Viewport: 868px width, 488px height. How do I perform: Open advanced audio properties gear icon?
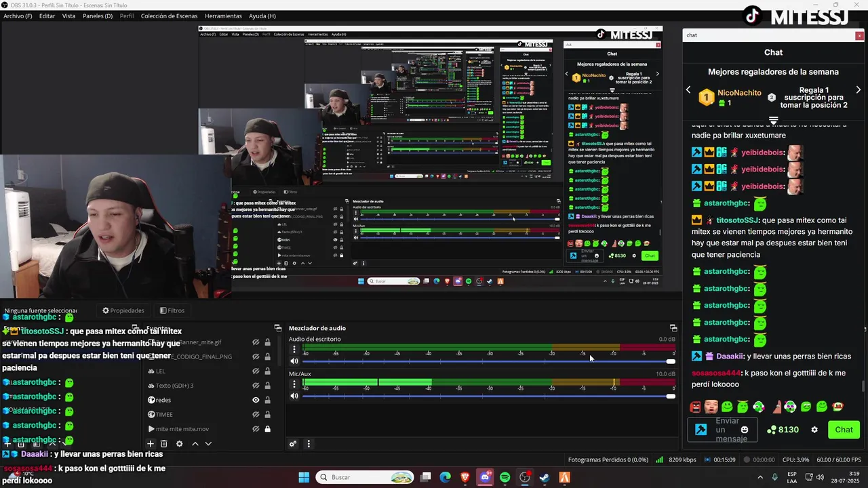293,444
